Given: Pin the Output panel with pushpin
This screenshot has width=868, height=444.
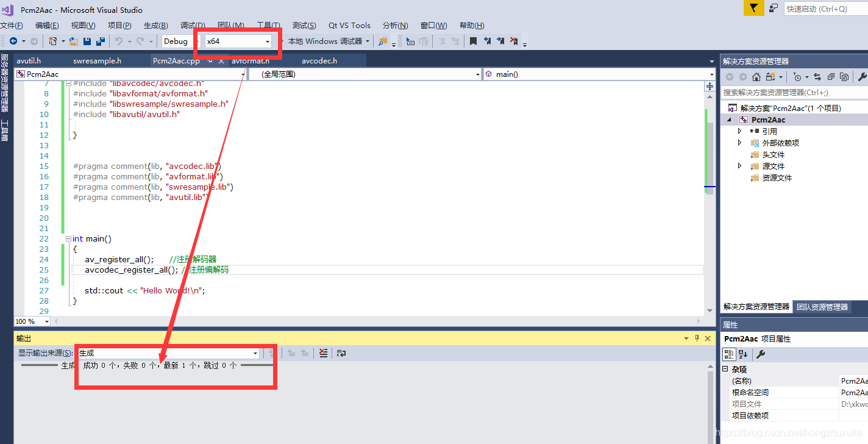Looking at the screenshot, I should point(697,338).
